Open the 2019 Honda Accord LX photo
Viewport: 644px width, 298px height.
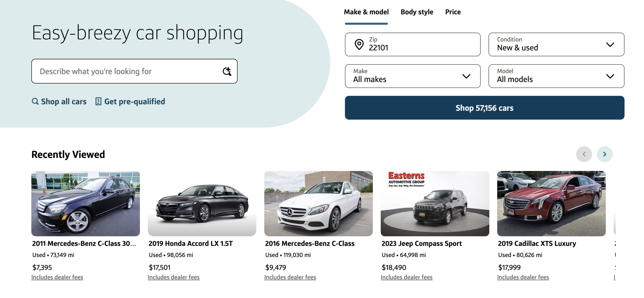(x=202, y=204)
